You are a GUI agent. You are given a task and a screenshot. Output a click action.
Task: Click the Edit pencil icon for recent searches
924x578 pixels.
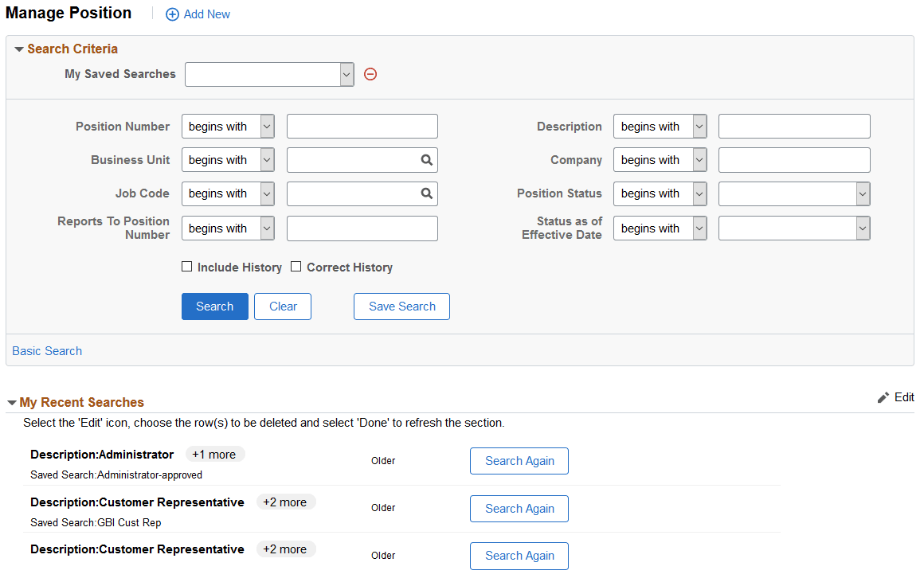click(883, 397)
